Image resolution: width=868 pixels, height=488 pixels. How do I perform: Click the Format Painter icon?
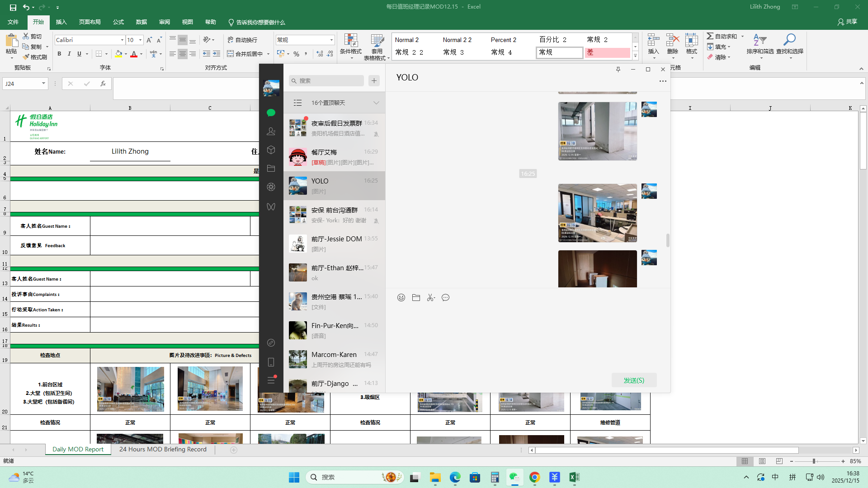(35, 57)
